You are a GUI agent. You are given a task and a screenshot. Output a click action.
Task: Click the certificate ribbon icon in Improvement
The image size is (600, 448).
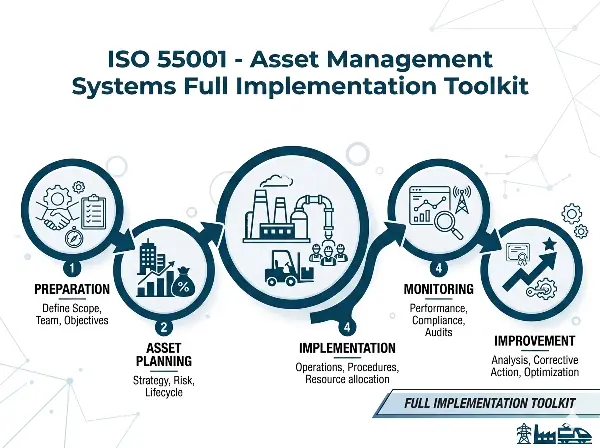[517, 255]
